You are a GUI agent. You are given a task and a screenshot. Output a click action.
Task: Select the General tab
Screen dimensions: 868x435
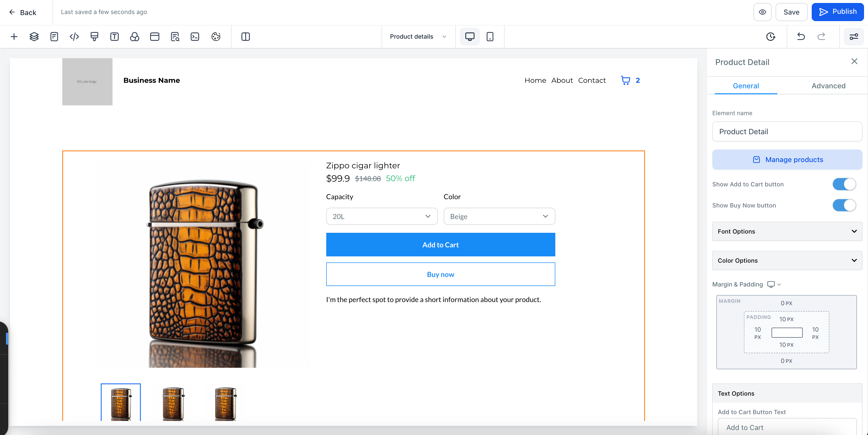coord(746,86)
